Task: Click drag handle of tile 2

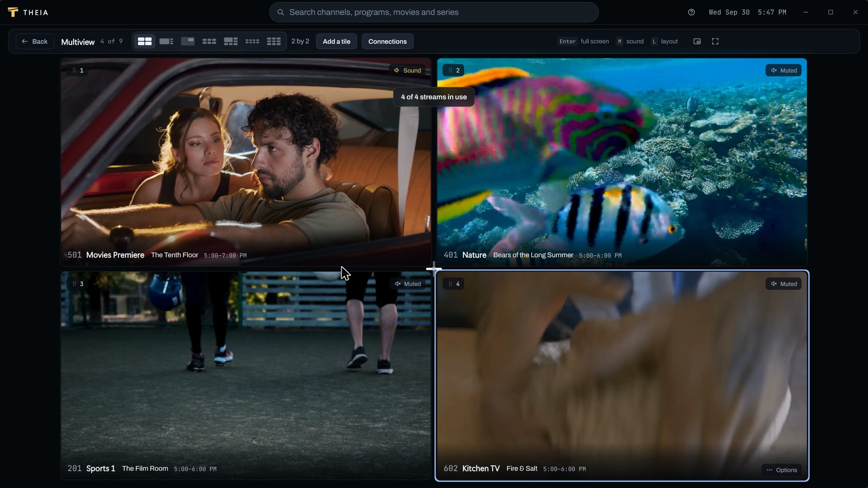Action: (x=450, y=70)
